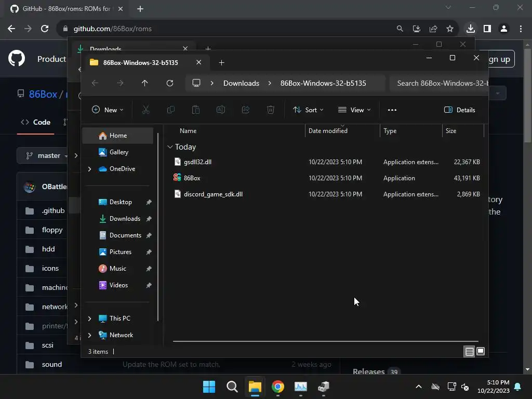Click the File Explorer taskbar icon

255,387
